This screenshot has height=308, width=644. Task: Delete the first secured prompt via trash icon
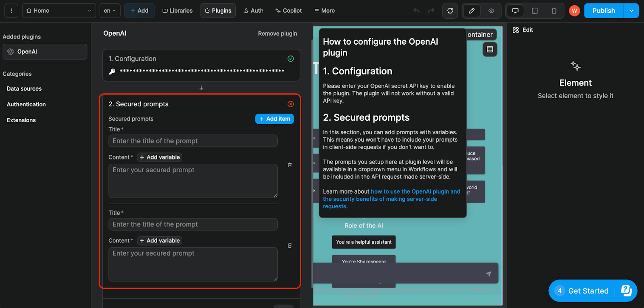pos(289,165)
